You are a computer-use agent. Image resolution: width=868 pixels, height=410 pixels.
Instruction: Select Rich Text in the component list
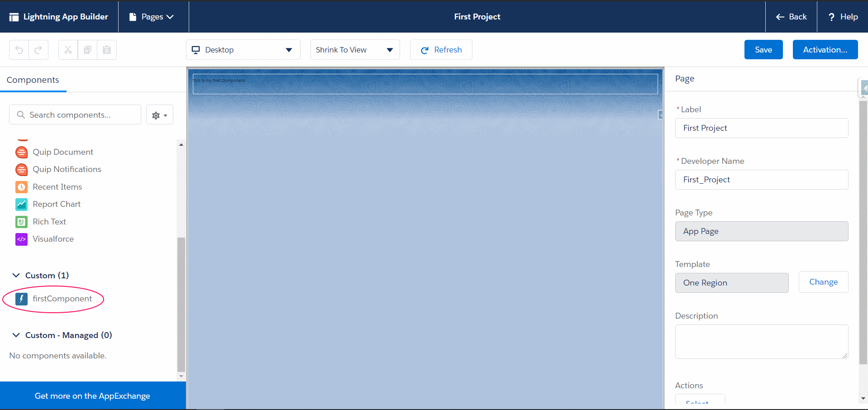tap(49, 222)
